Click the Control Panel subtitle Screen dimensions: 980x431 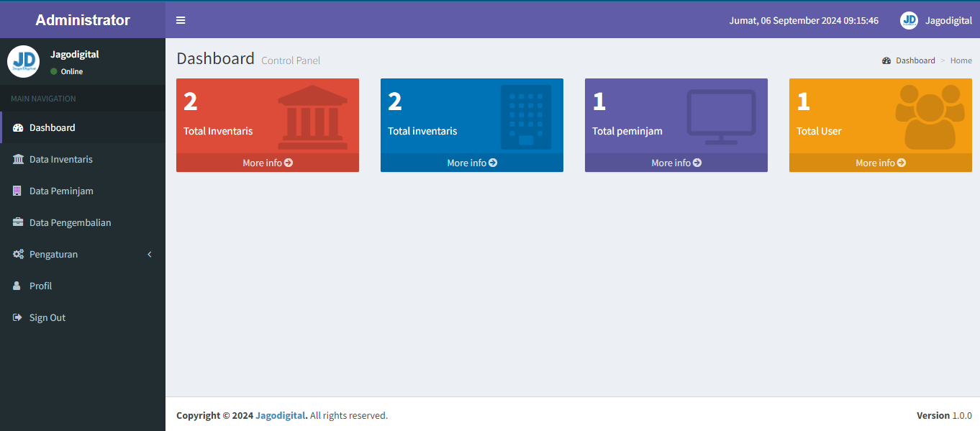pyautogui.click(x=291, y=60)
